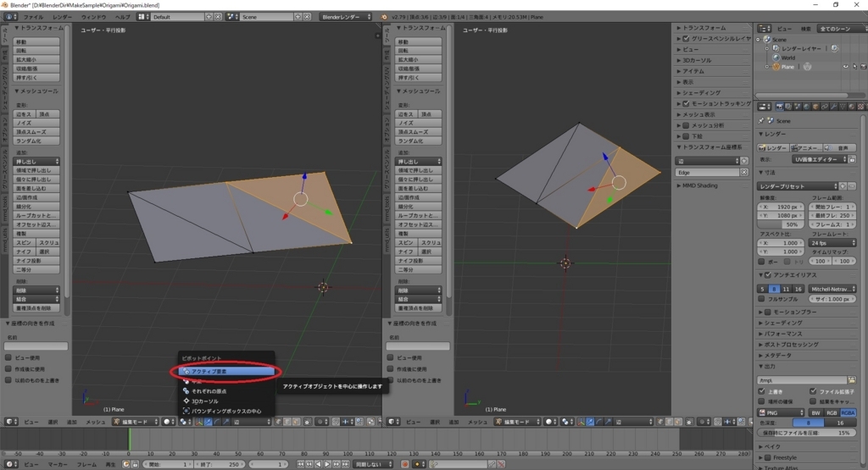Switch to face select mode in left viewport

click(296, 422)
